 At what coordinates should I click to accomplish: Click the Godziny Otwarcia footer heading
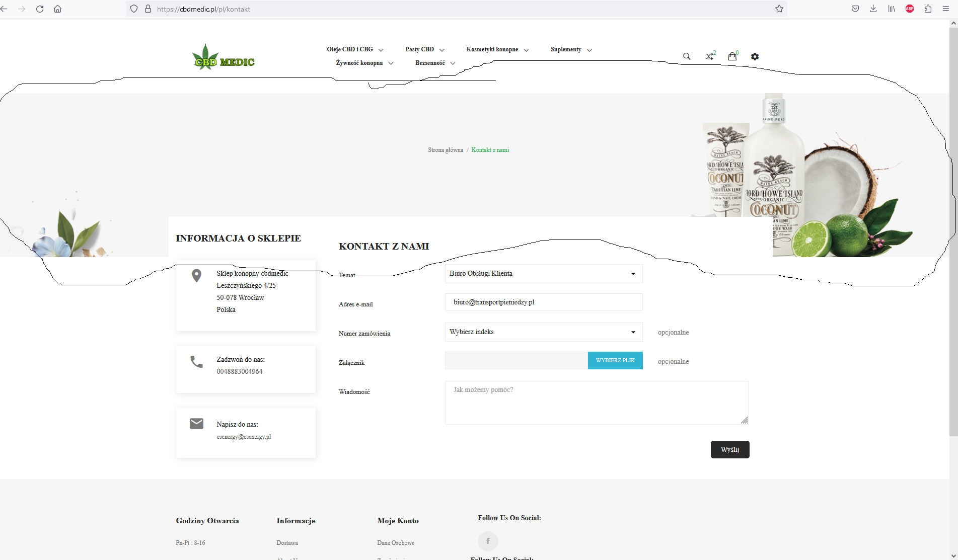(x=207, y=521)
